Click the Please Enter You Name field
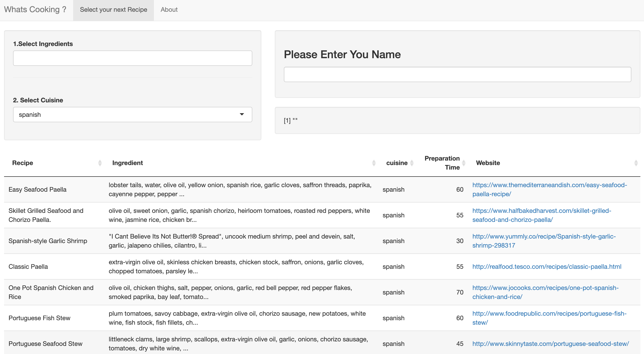This screenshot has width=644, height=354. pos(457,74)
